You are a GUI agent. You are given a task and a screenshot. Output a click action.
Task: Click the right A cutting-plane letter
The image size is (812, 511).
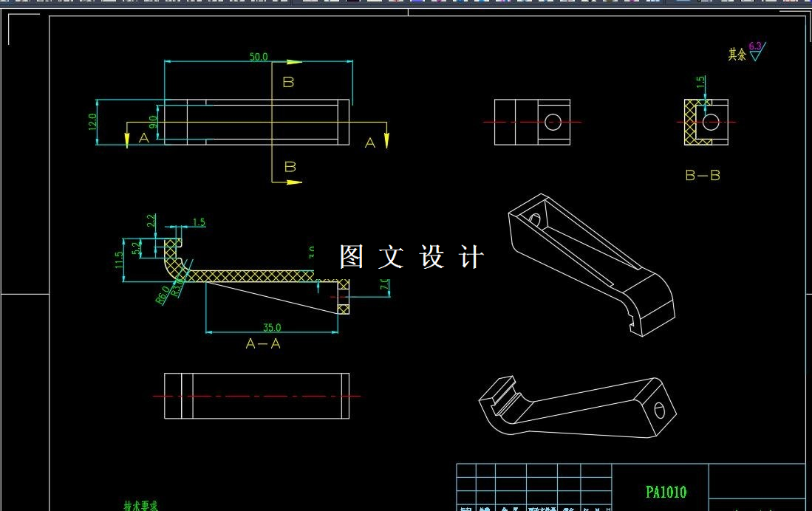point(369,143)
